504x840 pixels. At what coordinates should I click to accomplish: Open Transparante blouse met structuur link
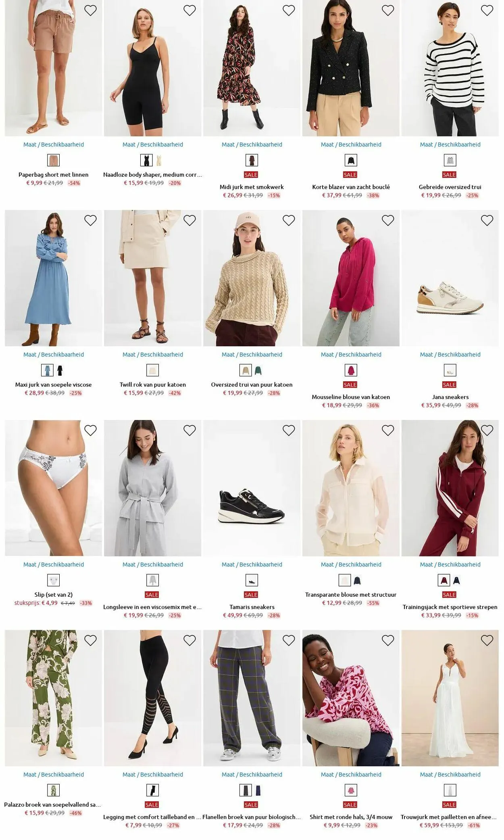pyautogui.click(x=351, y=595)
